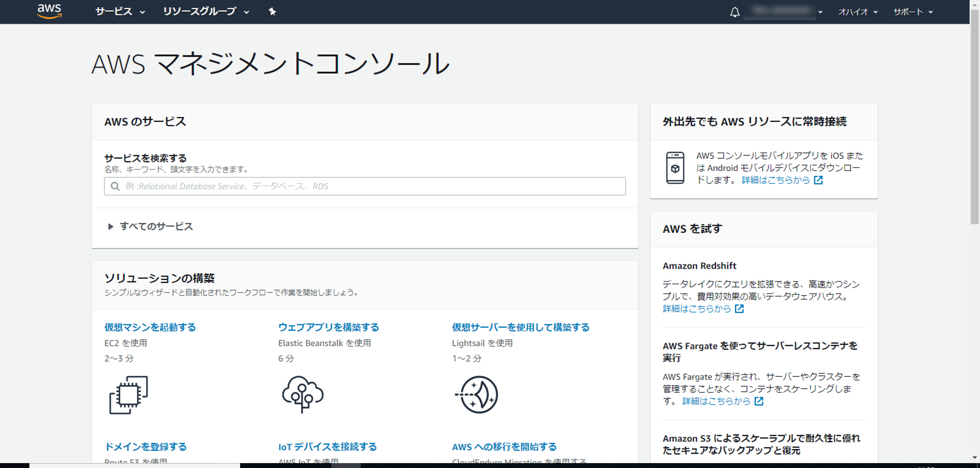Click the 'AWS を試す' heading

[x=692, y=229]
